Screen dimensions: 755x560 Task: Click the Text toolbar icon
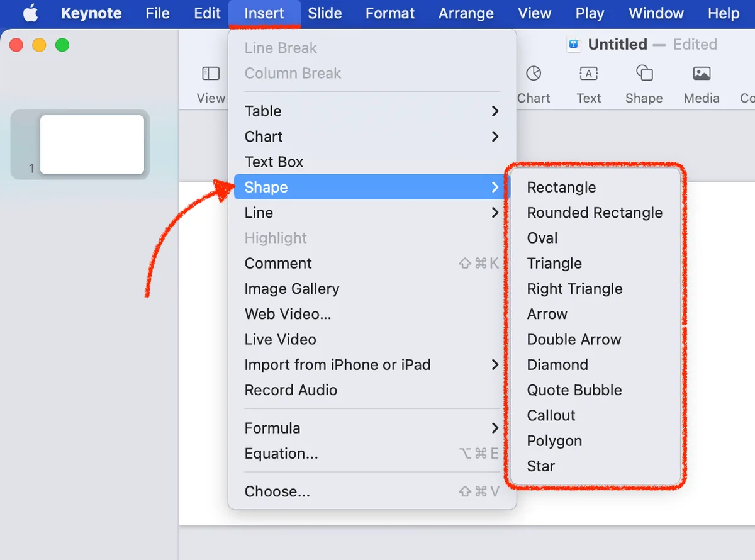[x=588, y=74]
